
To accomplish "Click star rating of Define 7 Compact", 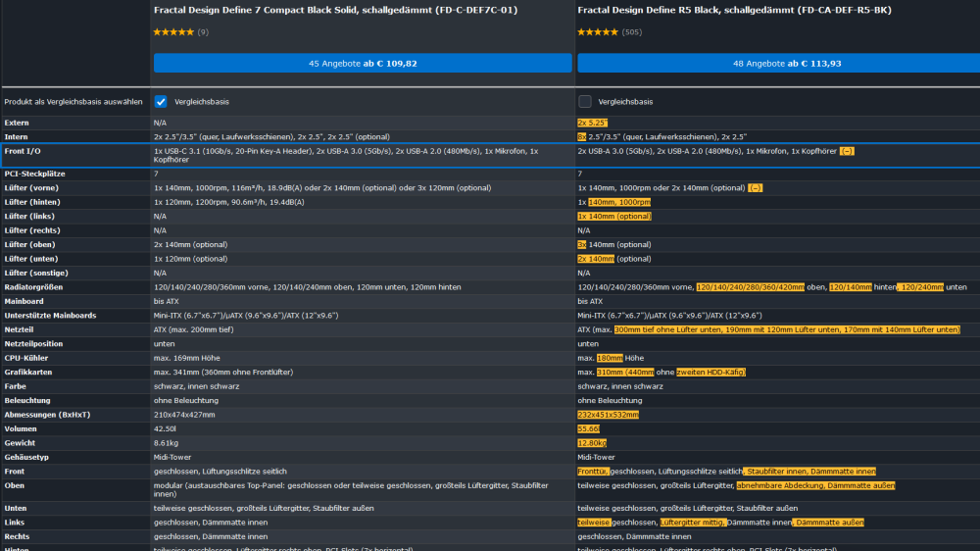I will coord(173,32).
